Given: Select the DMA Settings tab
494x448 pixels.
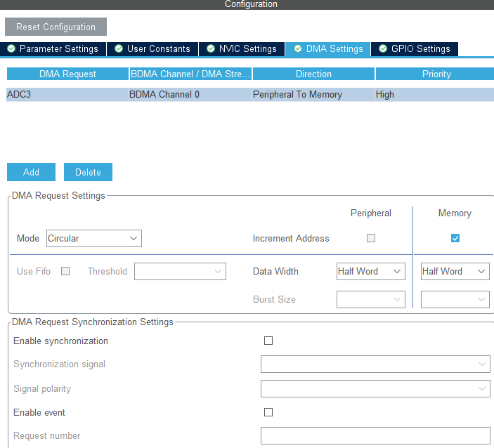Looking at the screenshot, I should 328,48.
